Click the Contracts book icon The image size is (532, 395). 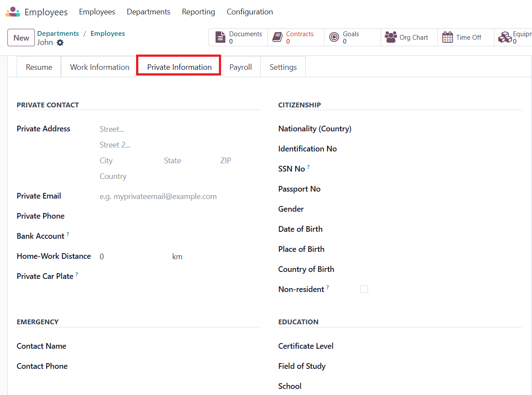click(x=277, y=38)
